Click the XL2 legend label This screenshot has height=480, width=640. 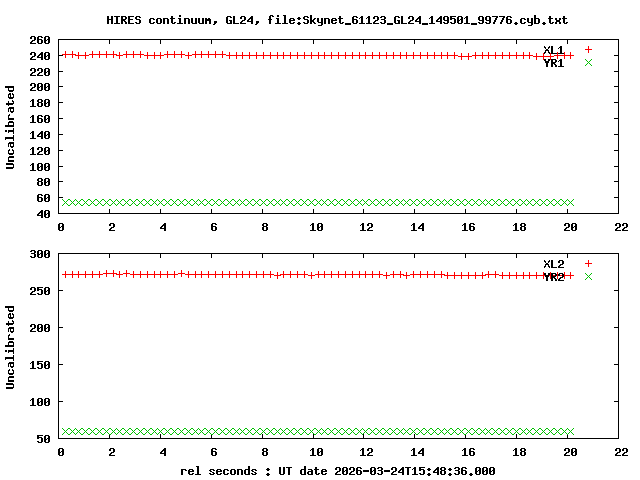(x=553, y=264)
